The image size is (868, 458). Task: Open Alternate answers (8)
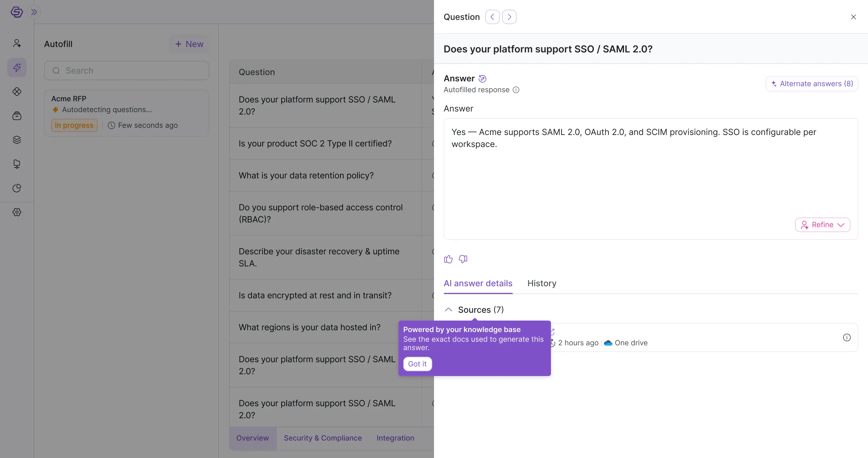812,83
